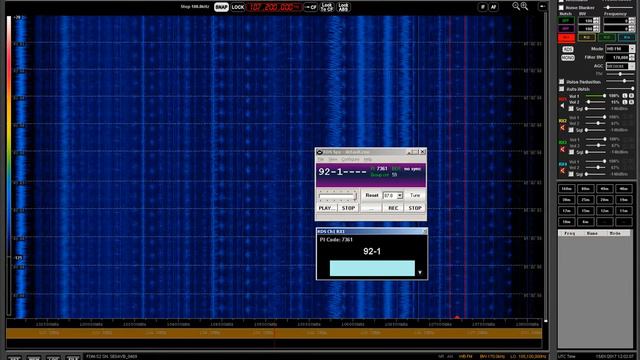Enable the Auto Notch checkbox

pyautogui.click(x=562, y=89)
